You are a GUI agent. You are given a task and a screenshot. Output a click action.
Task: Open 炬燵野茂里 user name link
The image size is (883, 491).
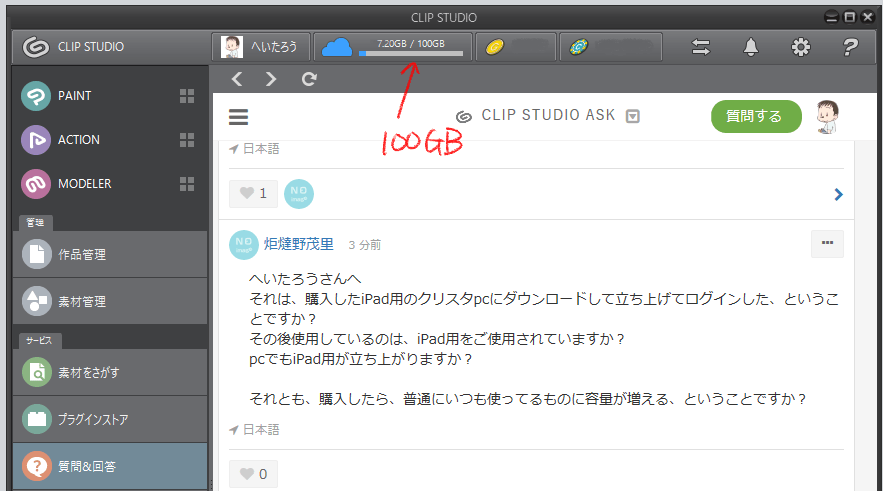click(x=299, y=244)
